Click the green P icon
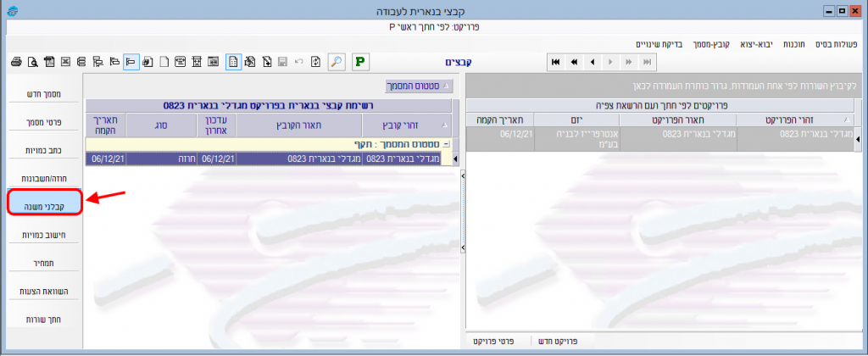The width and height of the screenshot is (868, 356). (x=361, y=62)
